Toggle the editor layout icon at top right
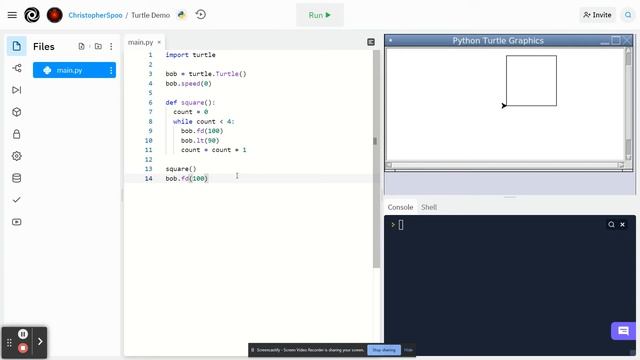 [371, 42]
